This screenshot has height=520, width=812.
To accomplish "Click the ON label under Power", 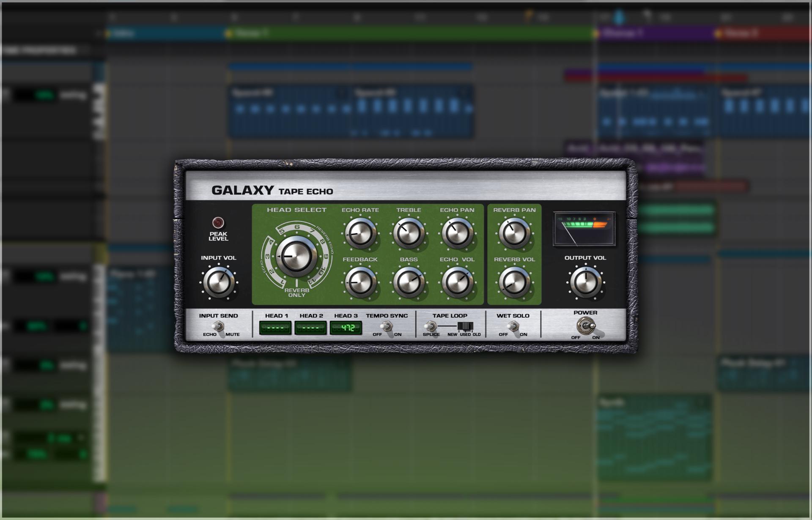I will coord(596,337).
